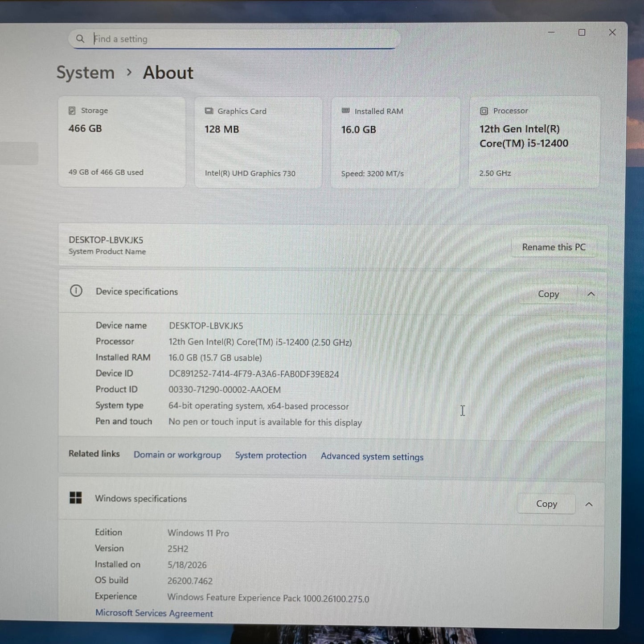Select the Pen and touch value text
The image size is (644, 644).
click(x=265, y=422)
